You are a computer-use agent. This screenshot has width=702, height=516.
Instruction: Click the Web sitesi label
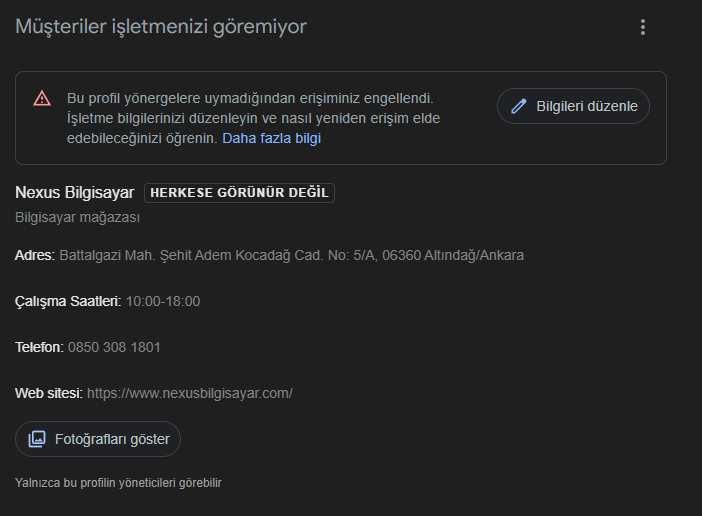[x=49, y=393]
